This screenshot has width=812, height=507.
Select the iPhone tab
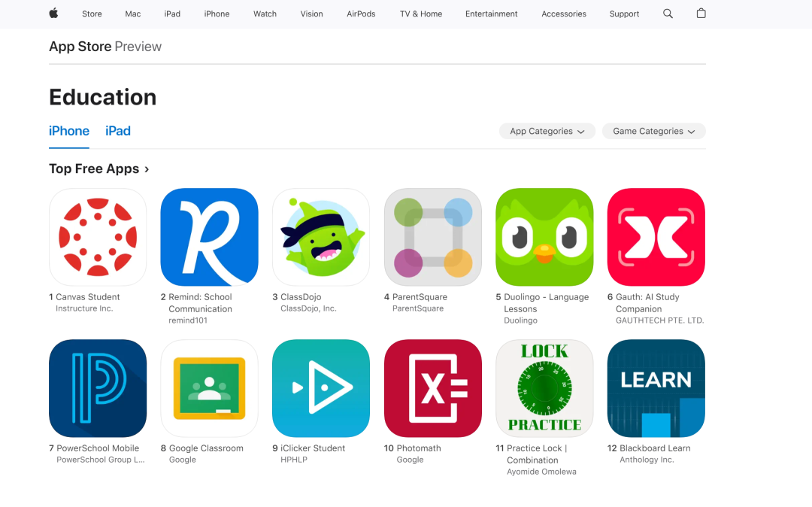(x=69, y=131)
